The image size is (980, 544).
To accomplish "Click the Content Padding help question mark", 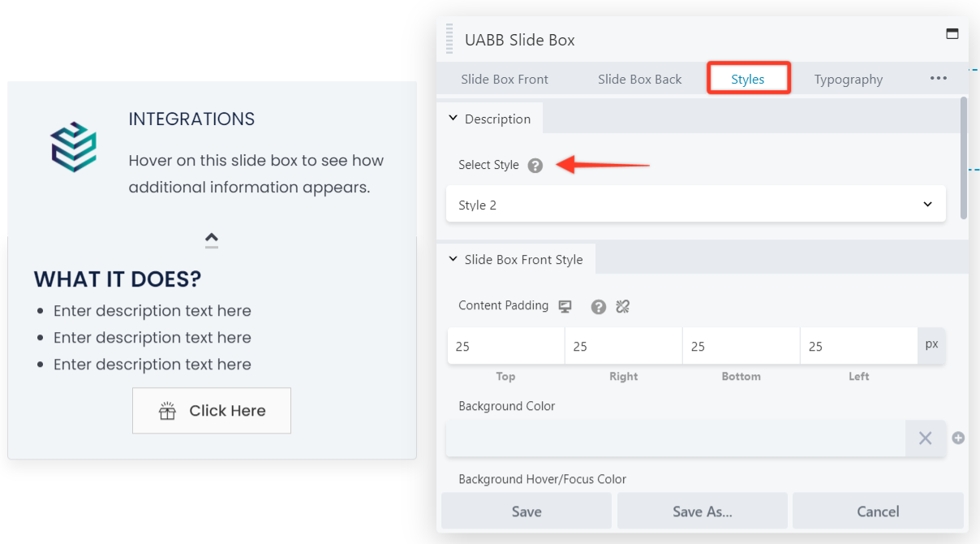I will point(599,306).
